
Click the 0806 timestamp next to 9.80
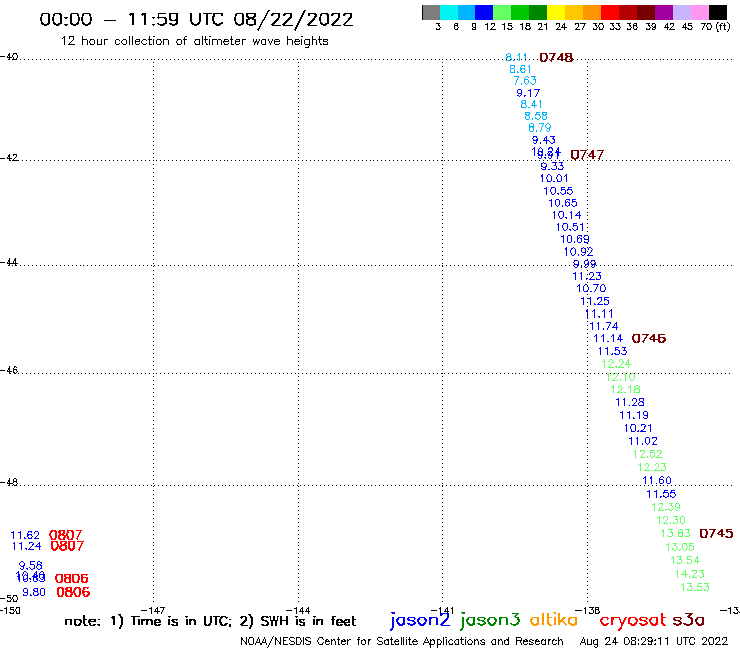(73, 592)
